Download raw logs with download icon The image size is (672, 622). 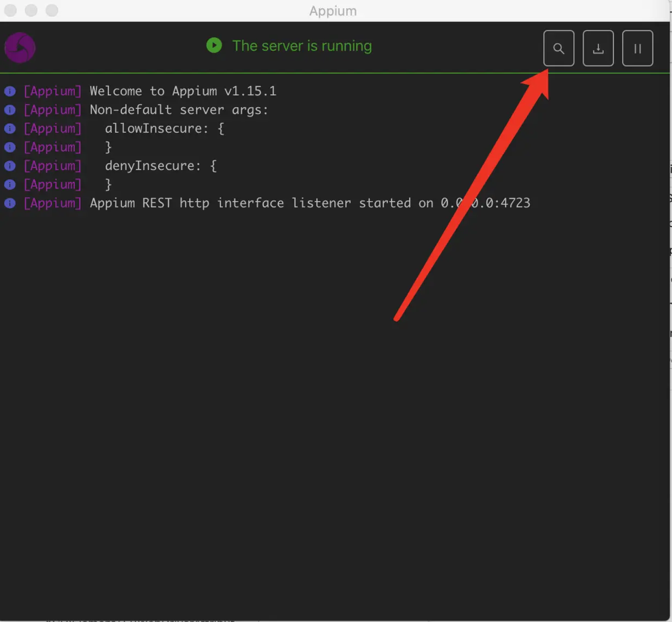598,48
